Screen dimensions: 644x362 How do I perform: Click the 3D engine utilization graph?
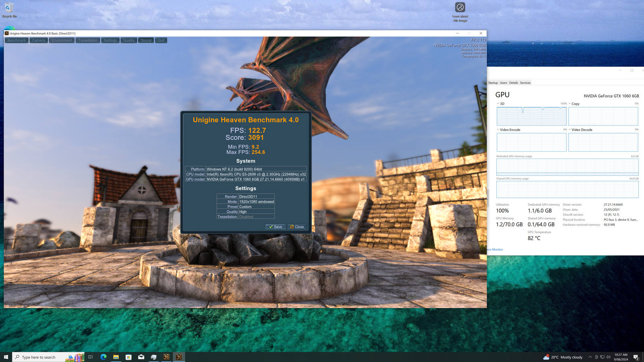(x=532, y=116)
